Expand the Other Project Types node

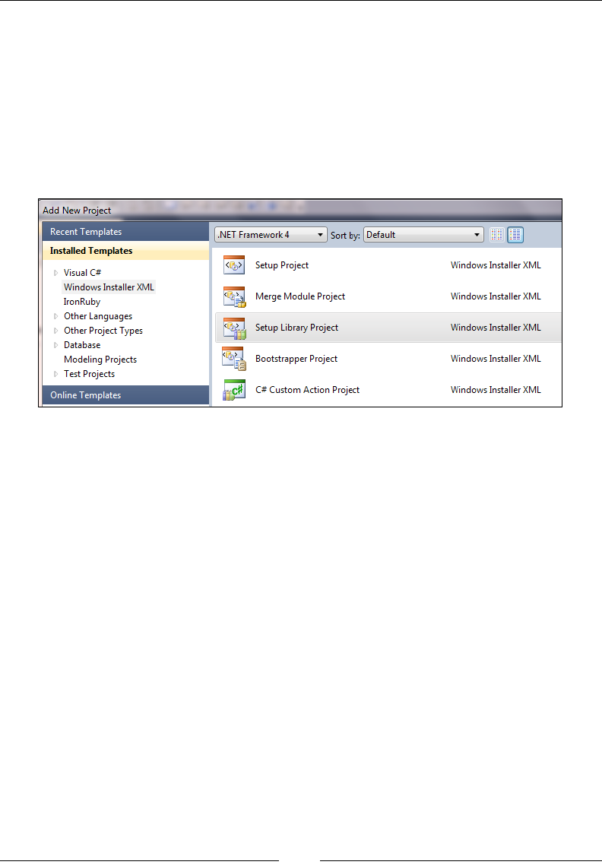point(56,331)
